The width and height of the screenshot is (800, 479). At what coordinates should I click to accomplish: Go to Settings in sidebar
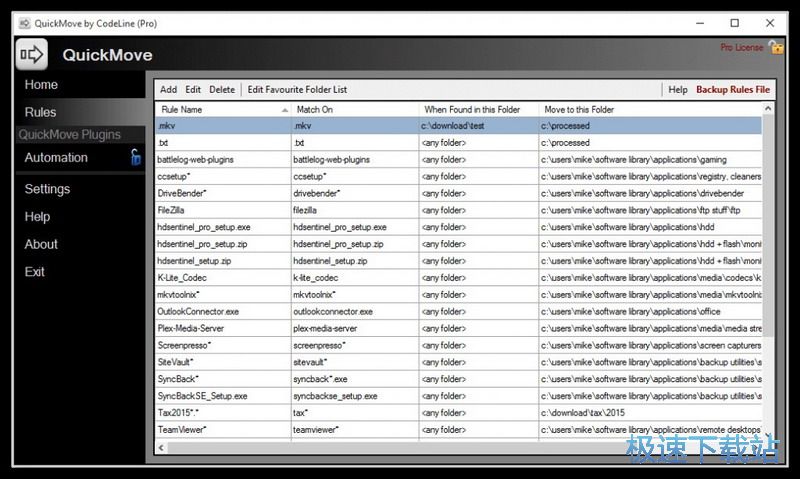point(47,189)
